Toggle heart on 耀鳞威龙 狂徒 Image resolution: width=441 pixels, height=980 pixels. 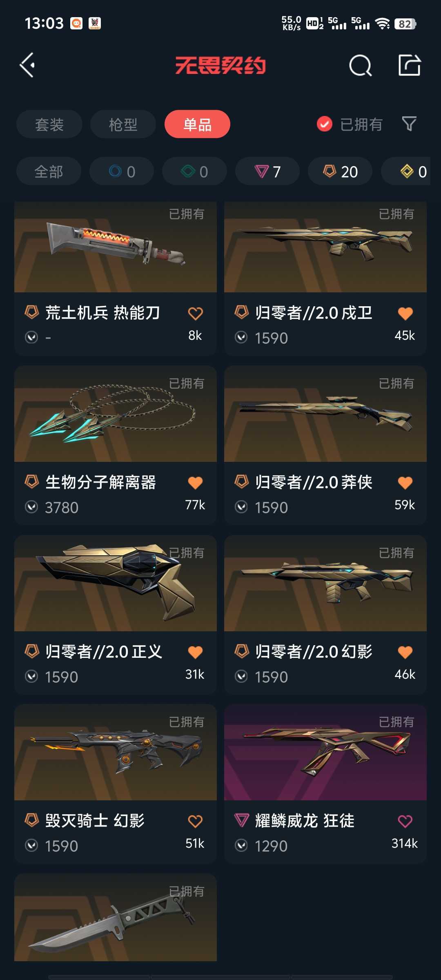(x=405, y=821)
